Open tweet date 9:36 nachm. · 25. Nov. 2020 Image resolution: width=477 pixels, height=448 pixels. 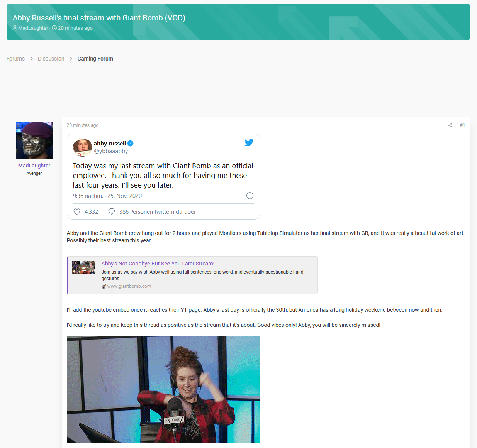click(107, 196)
